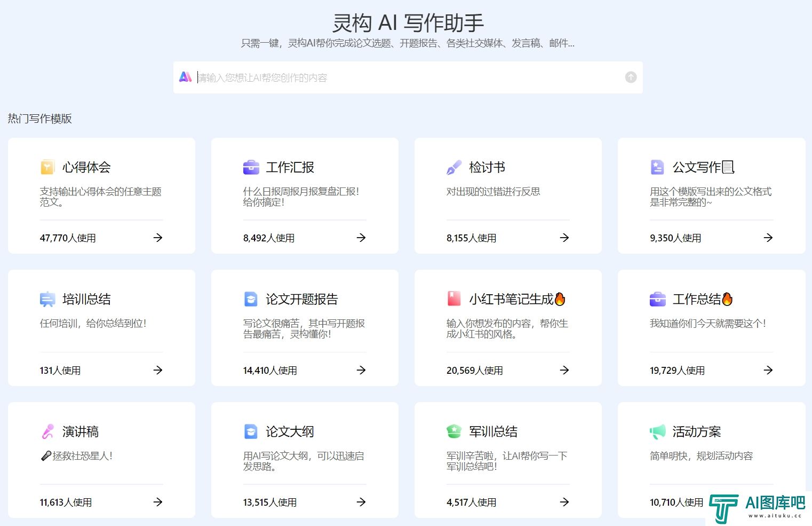Select the 检讨书 template title
The width and height of the screenshot is (812, 526).
487,167
